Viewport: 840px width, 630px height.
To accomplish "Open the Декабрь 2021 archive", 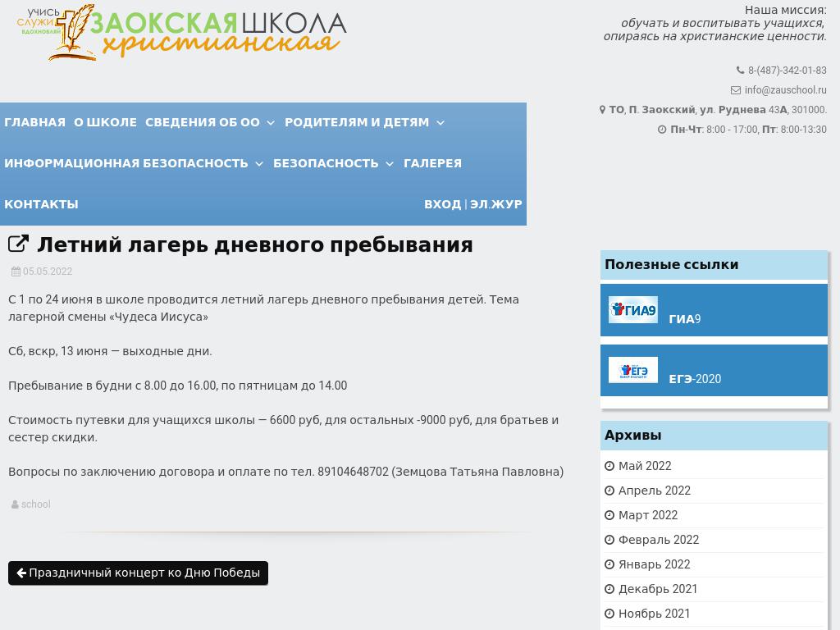I will [659, 589].
